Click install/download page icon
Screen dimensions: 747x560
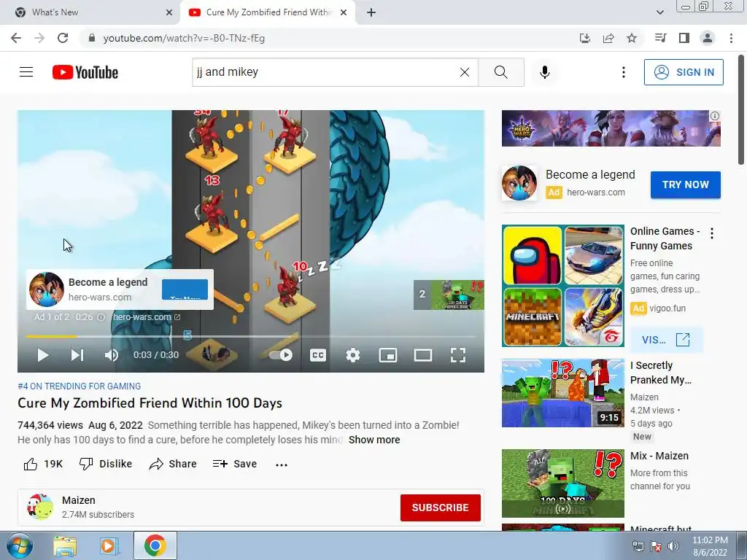[x=584, y=38]
